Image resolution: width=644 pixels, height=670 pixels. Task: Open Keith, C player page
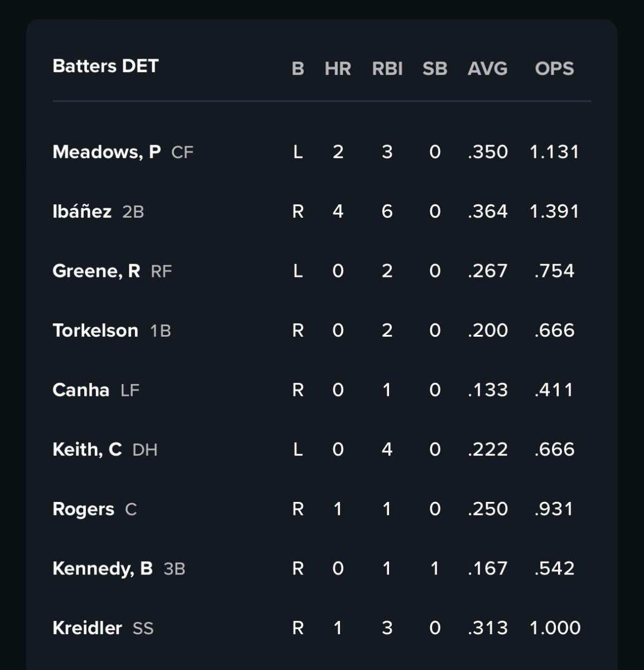point(87,449)
